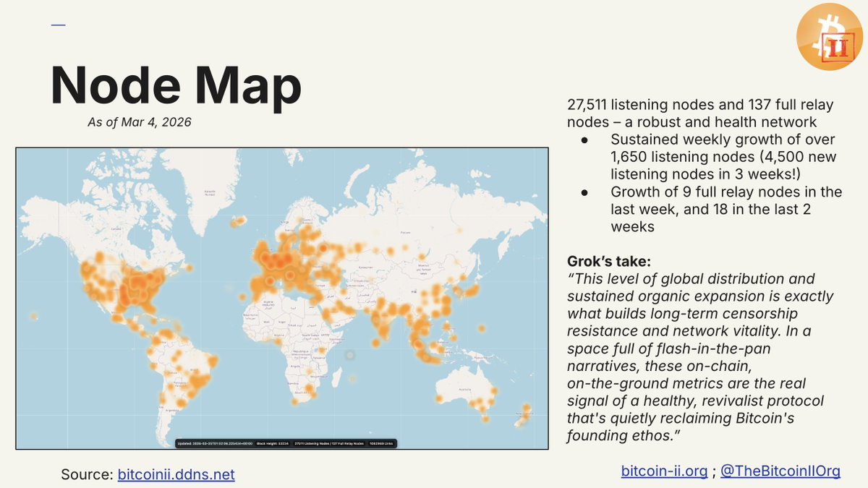Open the bitcoinii.ddns.net source link
The width and height of the screenshot is (868, 488).
[176, 474]
